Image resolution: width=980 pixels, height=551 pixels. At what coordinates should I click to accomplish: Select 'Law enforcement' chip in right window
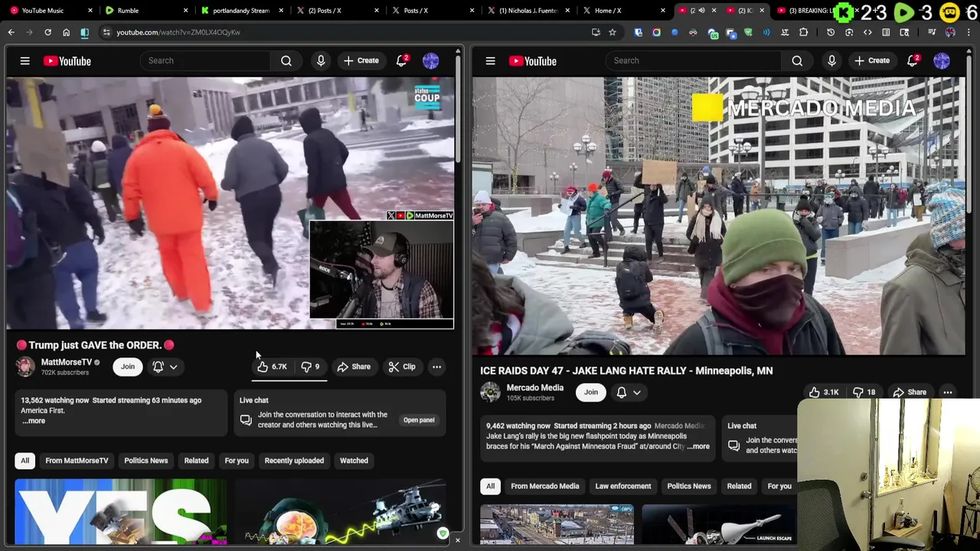coord(623,486)
